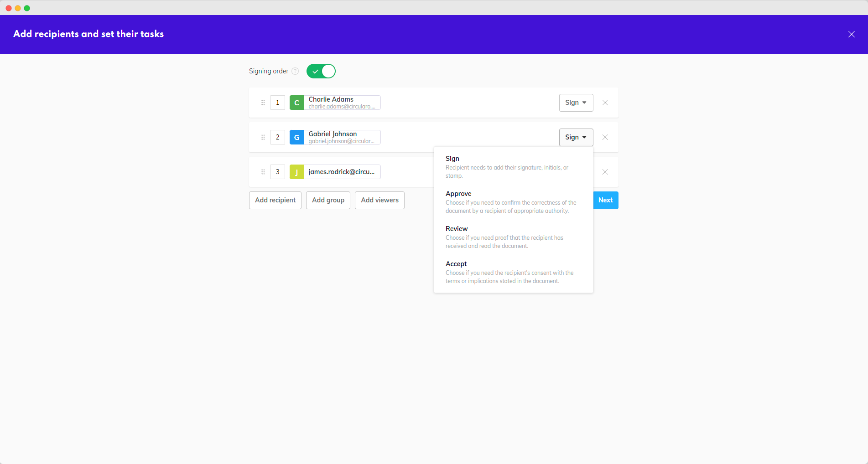Collapse the Sign dropdown for Gabriel Johnson
Viewport: 868px width, 464px height.
(x=576, y=137)
